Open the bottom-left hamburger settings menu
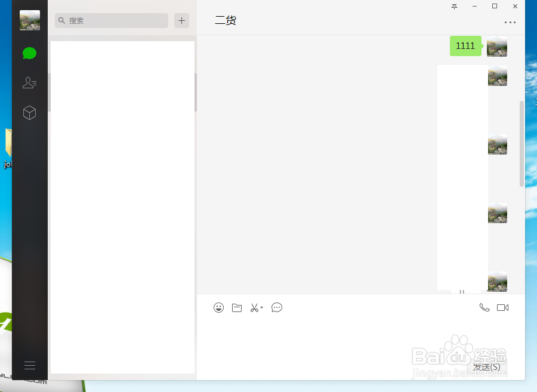Screen dimensions: 537x392 [30, 365]
